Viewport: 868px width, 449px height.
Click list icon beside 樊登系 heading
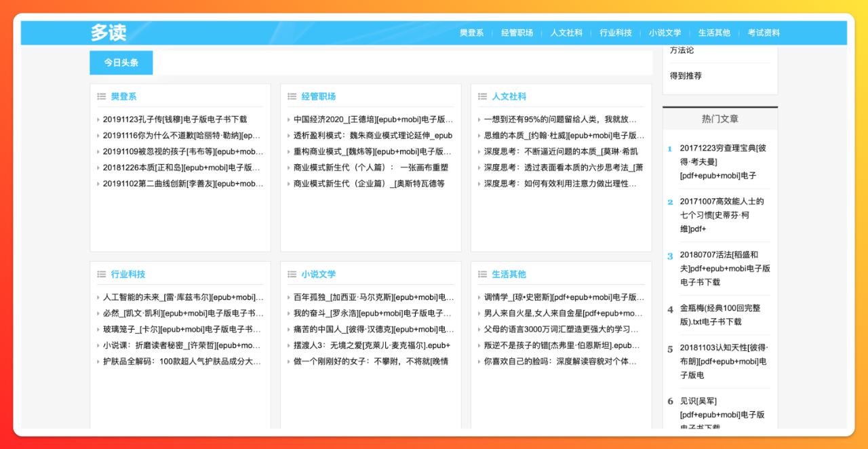tap(102, 96)
